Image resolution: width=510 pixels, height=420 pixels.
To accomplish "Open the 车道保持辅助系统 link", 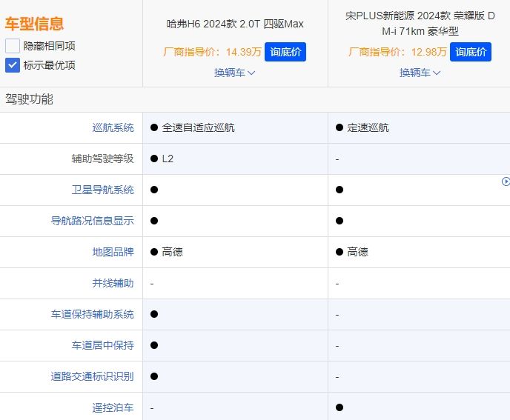I will (x=92, y=314).
